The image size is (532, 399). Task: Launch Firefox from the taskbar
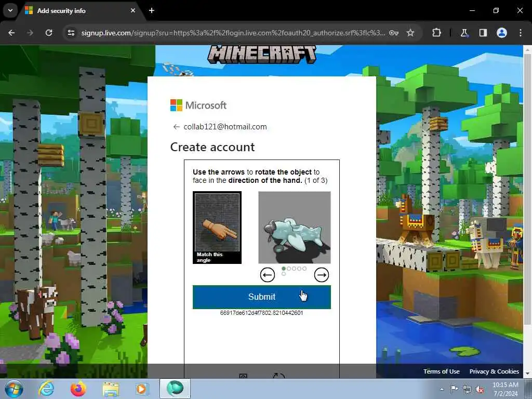78,389
